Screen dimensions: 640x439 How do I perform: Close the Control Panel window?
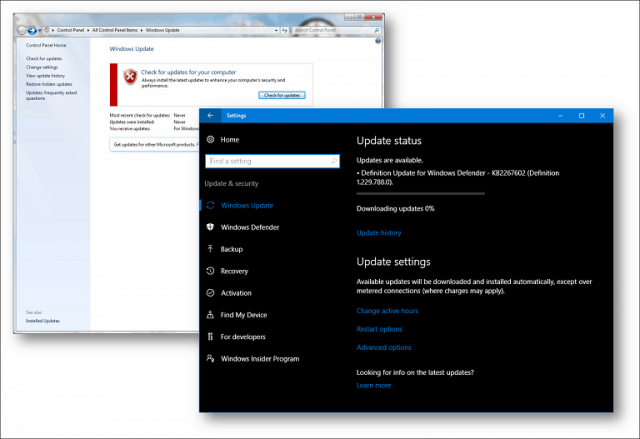[x=373, y=17]
